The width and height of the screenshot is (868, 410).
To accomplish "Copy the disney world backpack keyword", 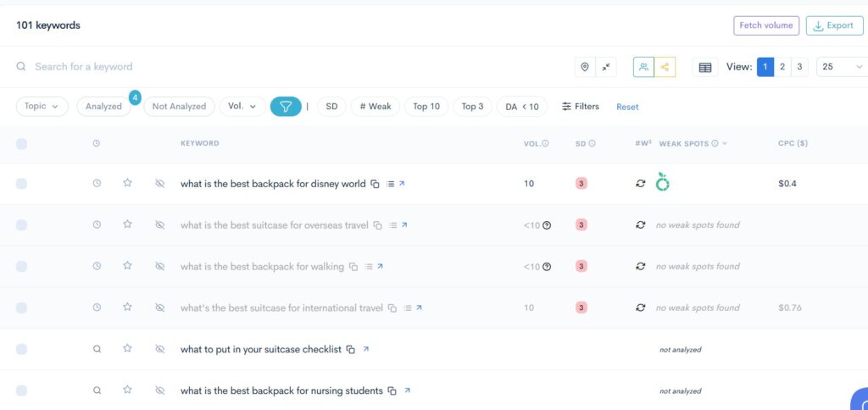I will (375, 184).
